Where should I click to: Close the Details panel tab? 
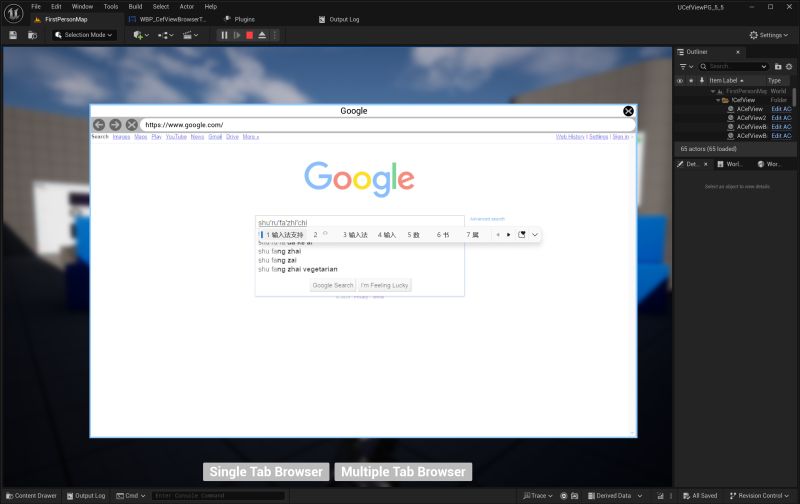706,164
